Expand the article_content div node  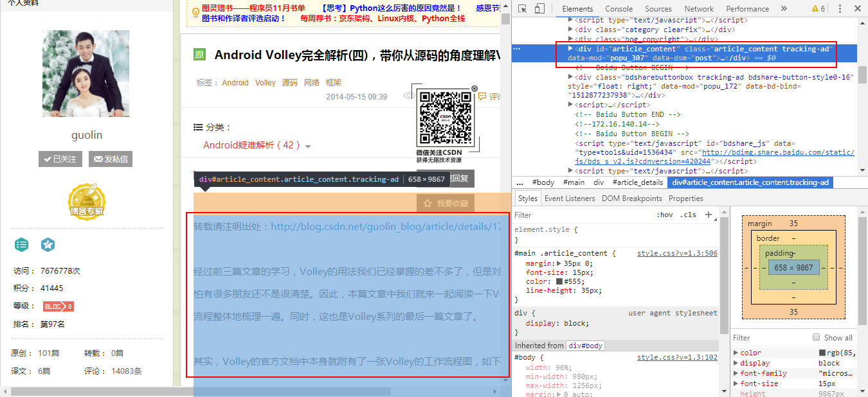pyautogui.click(x=570, y=48)
